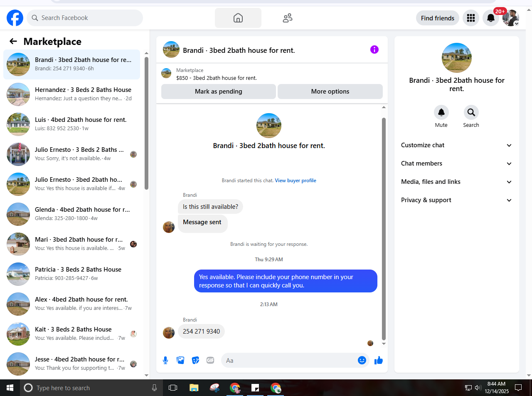Open the sticky note taskbar app
This screenshot has height=396, width=532.
coord(255,388)
